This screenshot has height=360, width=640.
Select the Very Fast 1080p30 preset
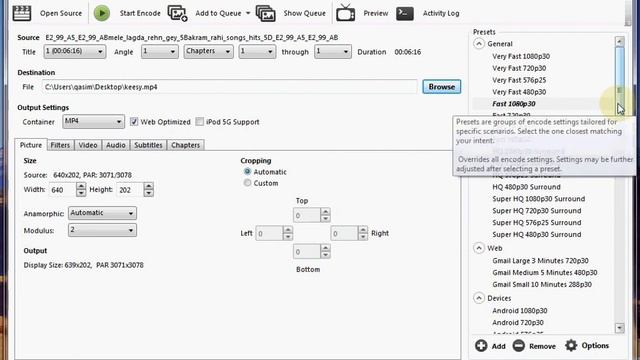[521, 56]
